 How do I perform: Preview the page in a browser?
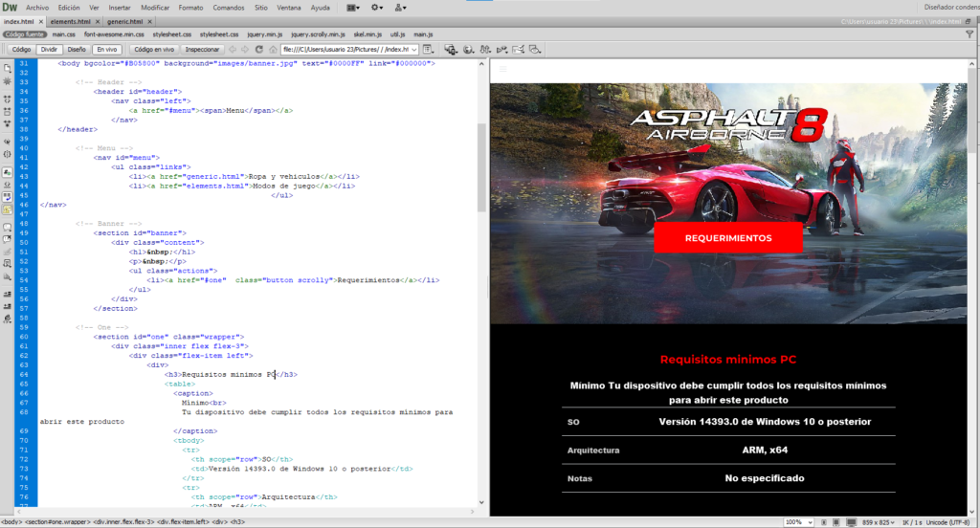(467, 50)
